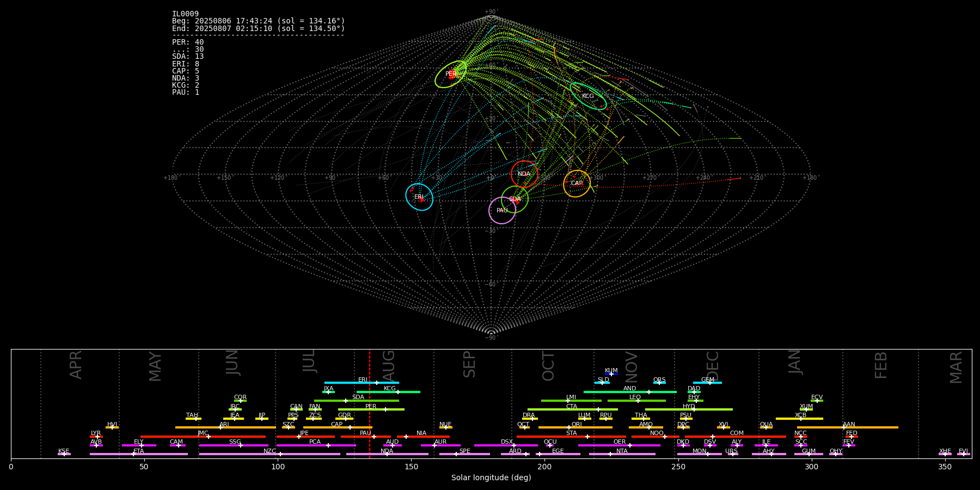The height and width of the screenshot is (490, 980).
Task: Click the ERI: 8 count in the legend
Action: (x=186, y=64)
